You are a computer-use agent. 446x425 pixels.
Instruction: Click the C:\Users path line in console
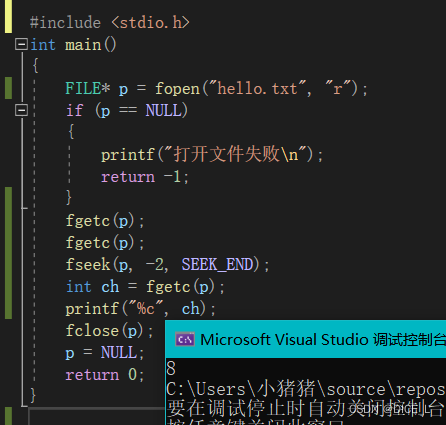pos(306,389)
